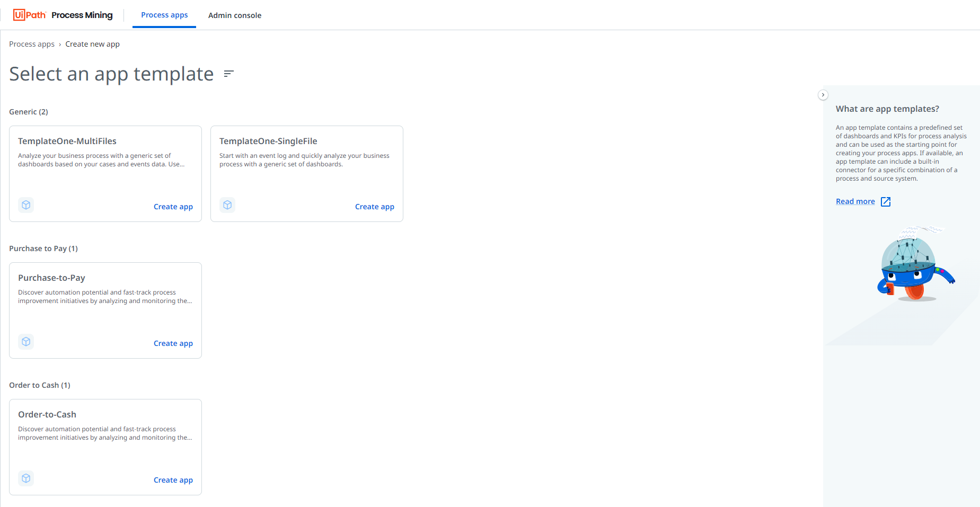Switch to the Process apps tab

(x=164, y=15)
